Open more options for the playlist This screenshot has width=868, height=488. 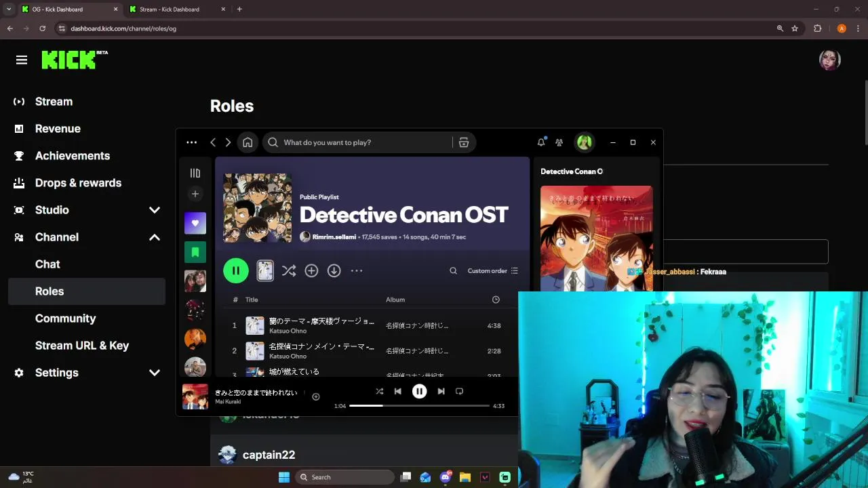(357, 270)
